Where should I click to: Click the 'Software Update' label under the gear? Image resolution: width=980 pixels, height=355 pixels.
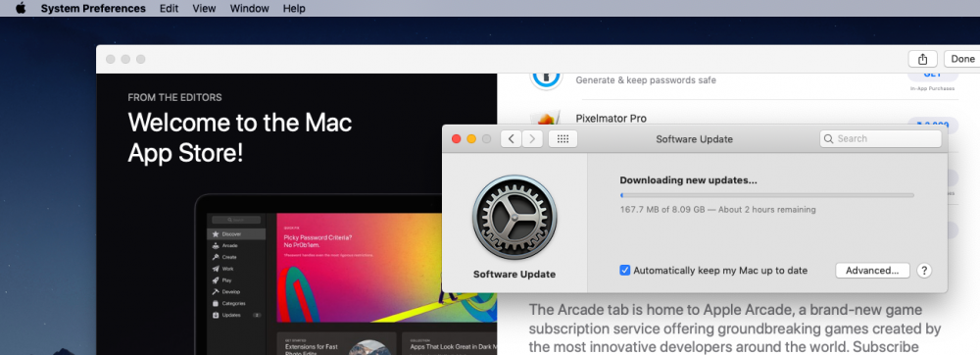pos(514,274)
